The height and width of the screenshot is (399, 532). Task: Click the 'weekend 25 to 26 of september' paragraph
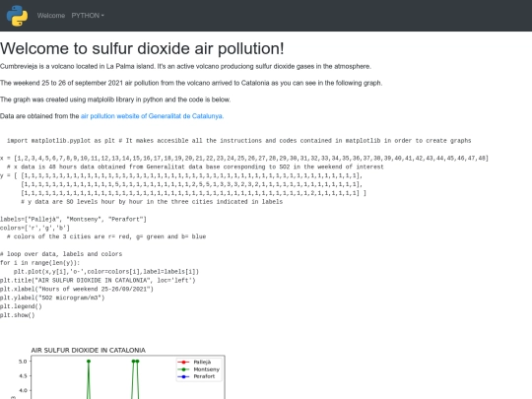coord(191,83)
